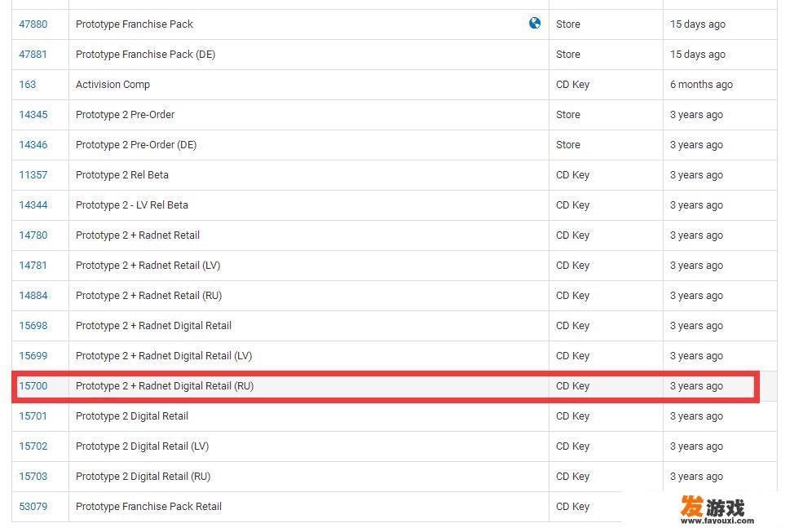Click 'CD Key' type in row 15700

573,385
